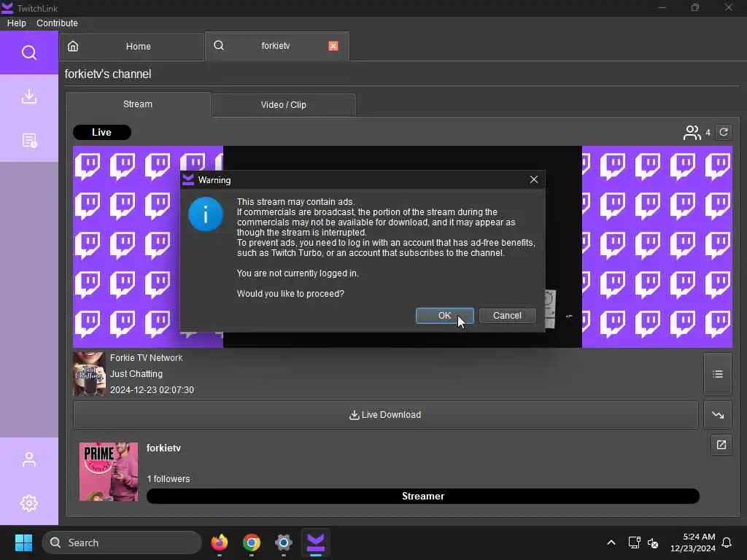
Task: Open the notification bell
Action: pyautogui.click(x=727, y=542)
